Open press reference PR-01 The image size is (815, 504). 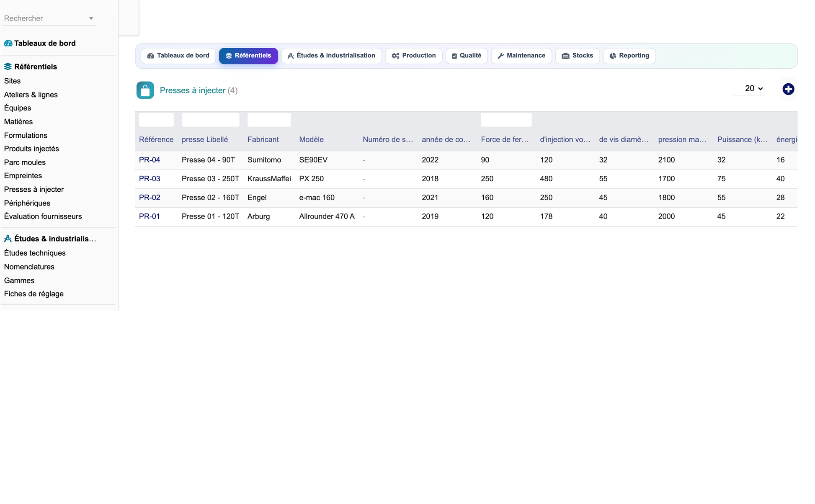[x=150, y=216]
